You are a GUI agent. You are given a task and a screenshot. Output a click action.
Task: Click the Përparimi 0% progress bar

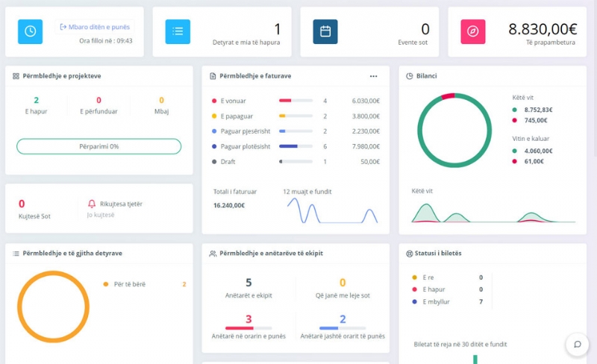pos(99,146)
